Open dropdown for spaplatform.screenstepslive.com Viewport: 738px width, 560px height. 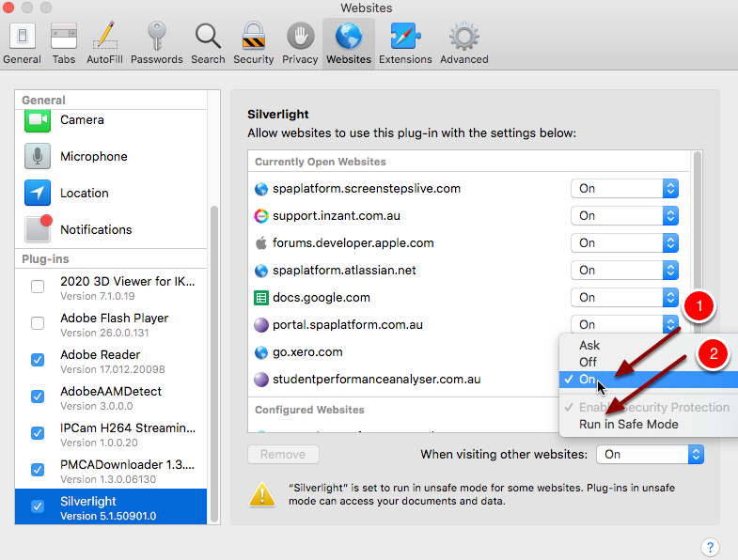point(624,189)
